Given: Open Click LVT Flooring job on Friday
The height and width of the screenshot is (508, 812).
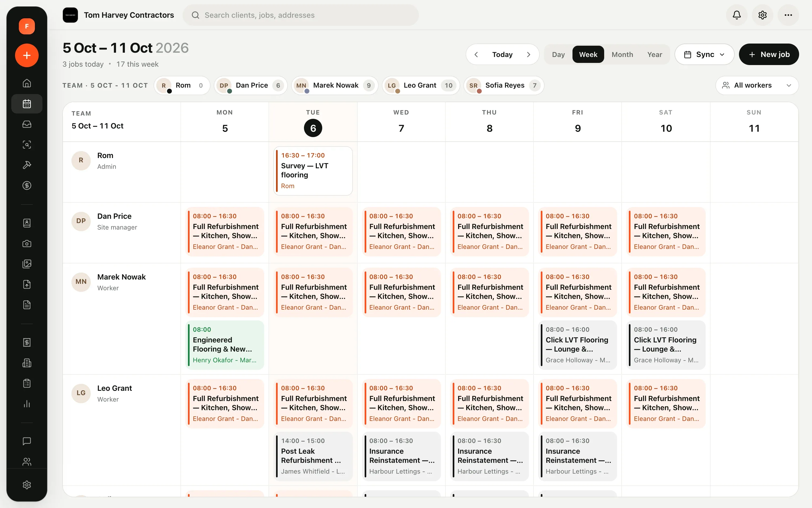Looking at the screenshot, I should [x=578, y=345].
